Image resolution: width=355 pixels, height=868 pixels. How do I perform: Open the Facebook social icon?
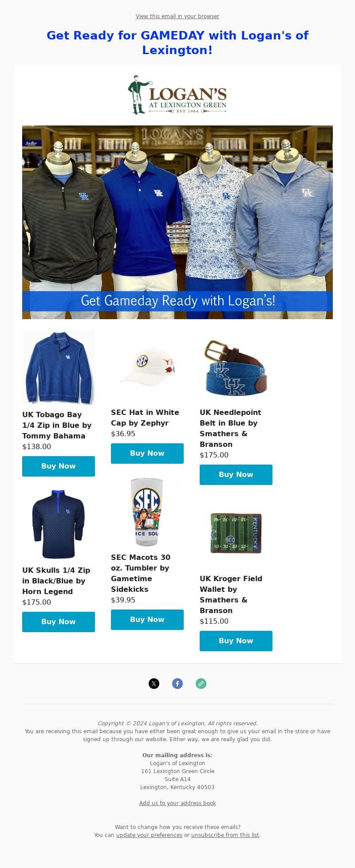pos(177,684)
